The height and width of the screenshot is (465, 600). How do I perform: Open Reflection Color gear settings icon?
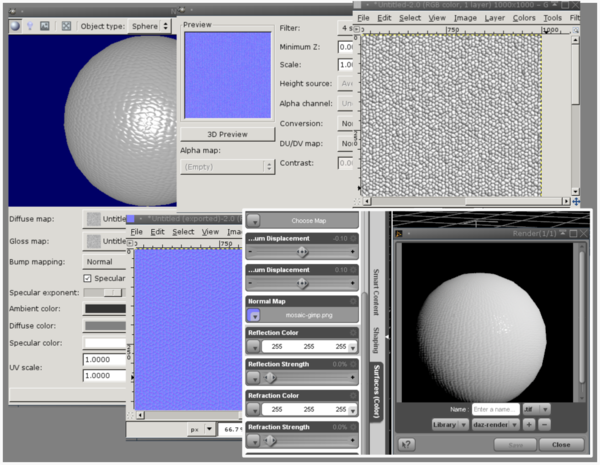353,333
